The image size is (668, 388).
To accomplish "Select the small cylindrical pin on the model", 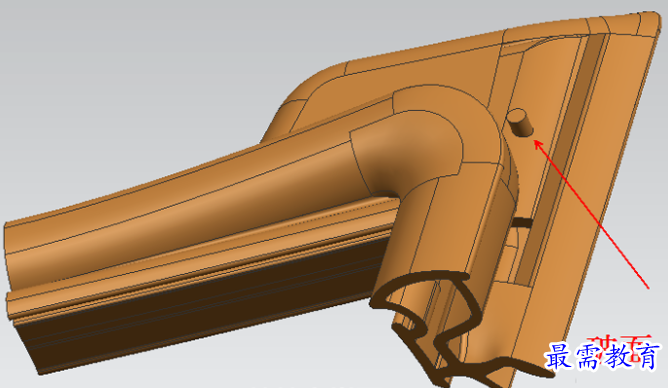I will pyautogui.click(x=520, y=122).
